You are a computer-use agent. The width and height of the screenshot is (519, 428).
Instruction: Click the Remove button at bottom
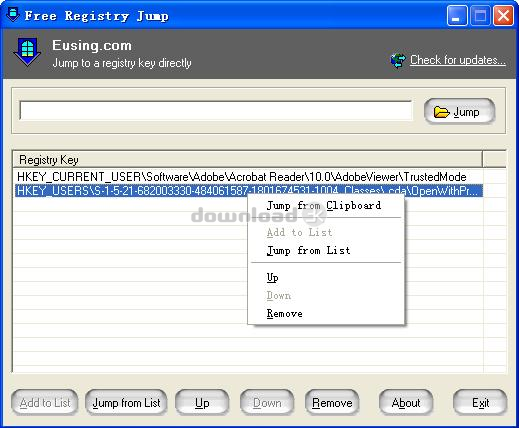click(x=332, y=403)
